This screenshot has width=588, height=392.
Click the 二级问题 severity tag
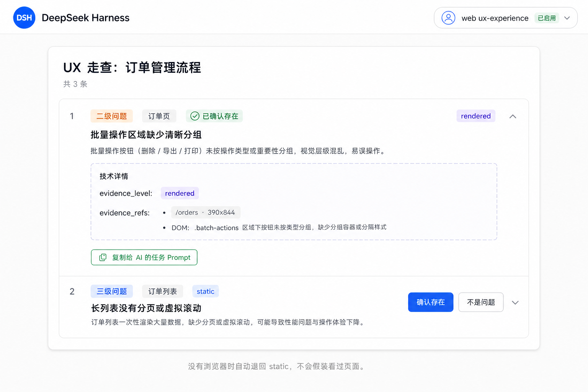click(x=111, y=116)
